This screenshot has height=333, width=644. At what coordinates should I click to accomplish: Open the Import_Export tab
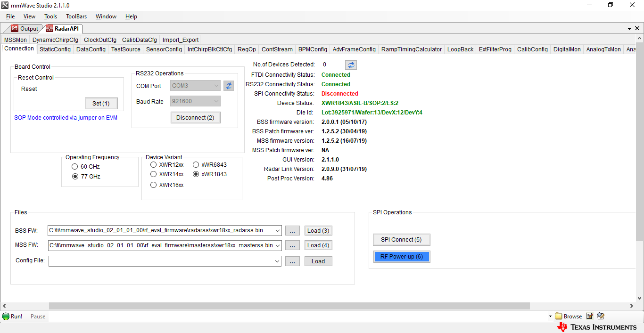[x=181, y=40]
